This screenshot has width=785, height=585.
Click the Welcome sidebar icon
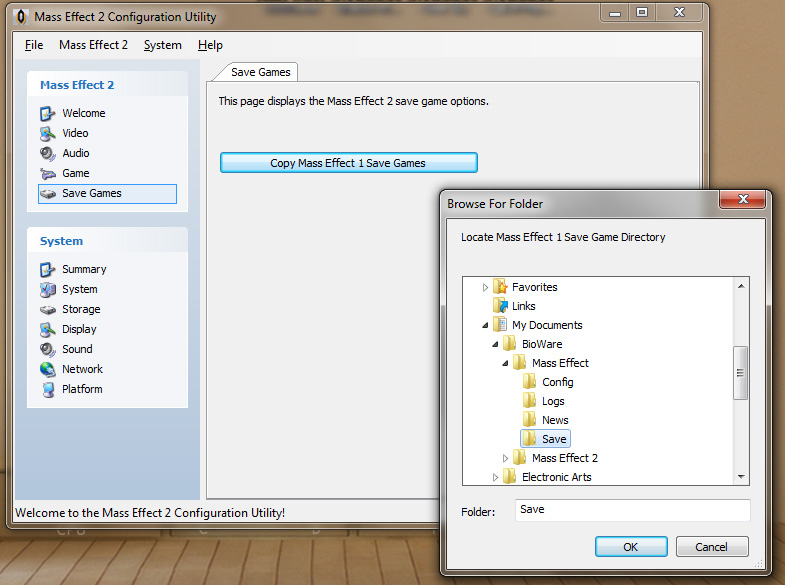click(48, 114)
